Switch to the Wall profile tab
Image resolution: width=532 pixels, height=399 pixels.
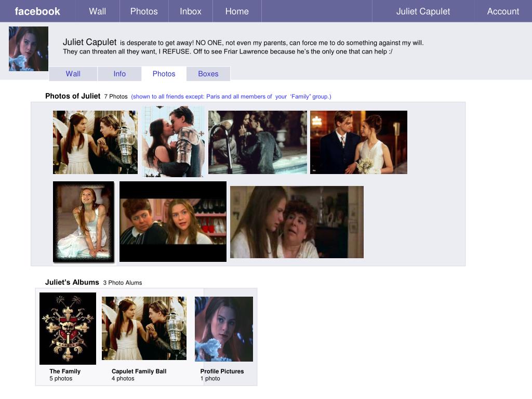tap(73, 74)
